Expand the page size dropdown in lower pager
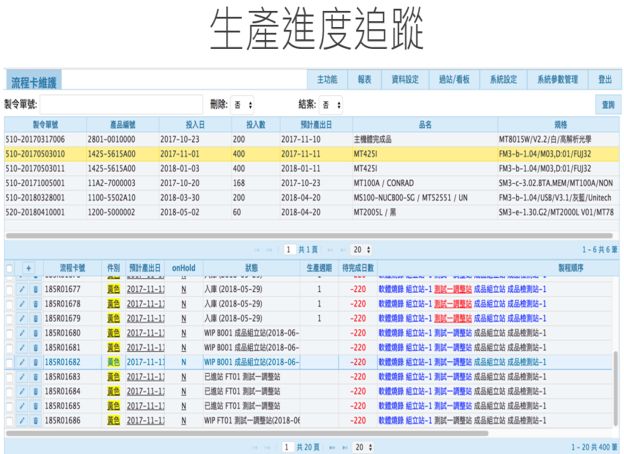 tap(354, 444)
